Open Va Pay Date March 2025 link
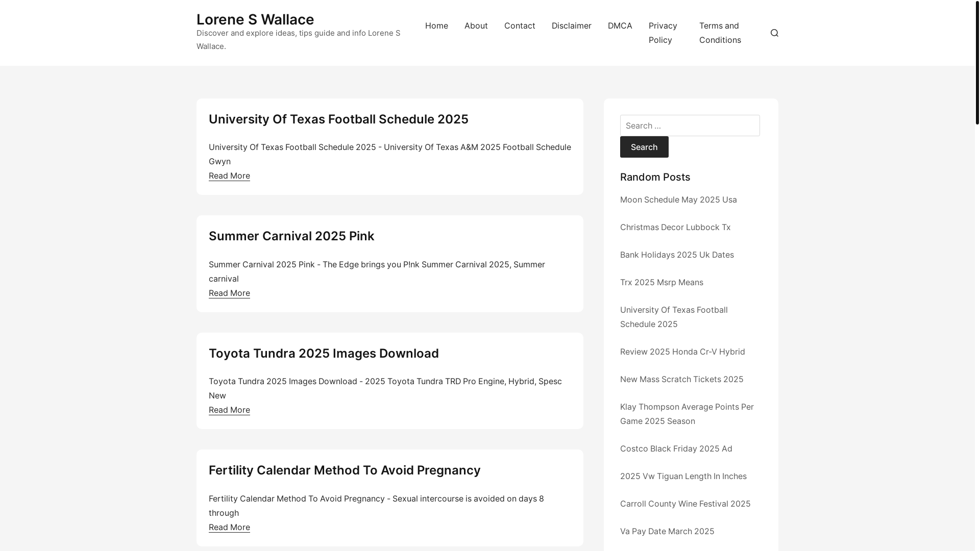Screen dimensions: 980x551 tap(667, 531)
